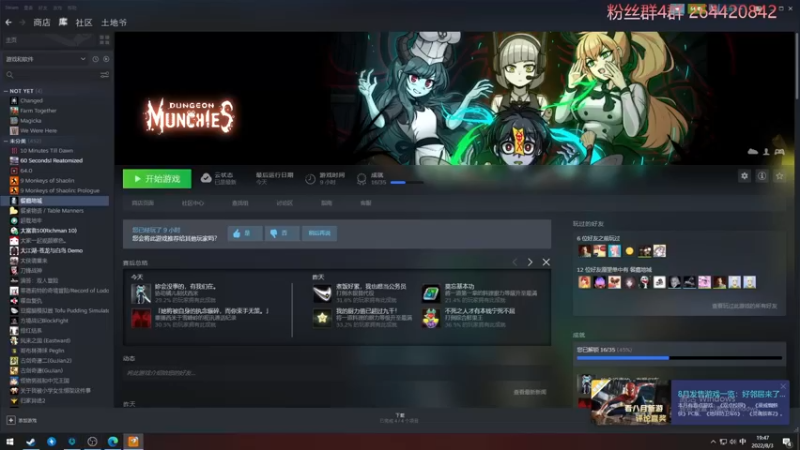Select 10 Minutes Till Dawn
The height and width of the screenshot is (450, 800).
(46, 151)
